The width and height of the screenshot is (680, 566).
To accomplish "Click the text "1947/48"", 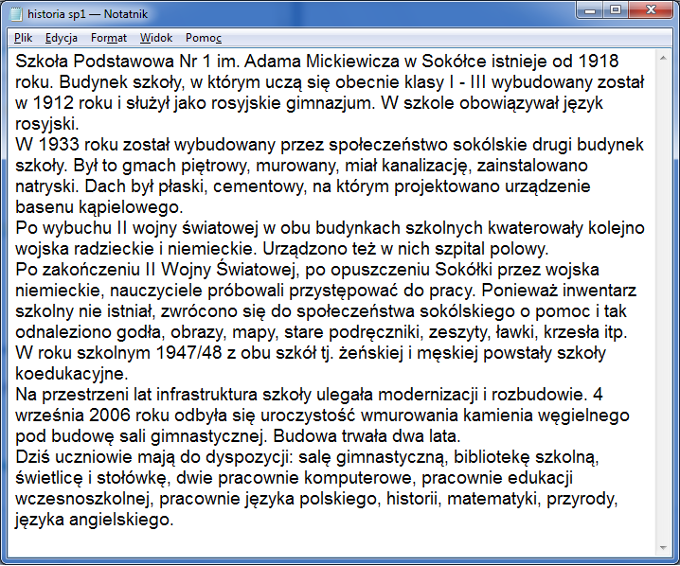I will click(x=188, y=353).
